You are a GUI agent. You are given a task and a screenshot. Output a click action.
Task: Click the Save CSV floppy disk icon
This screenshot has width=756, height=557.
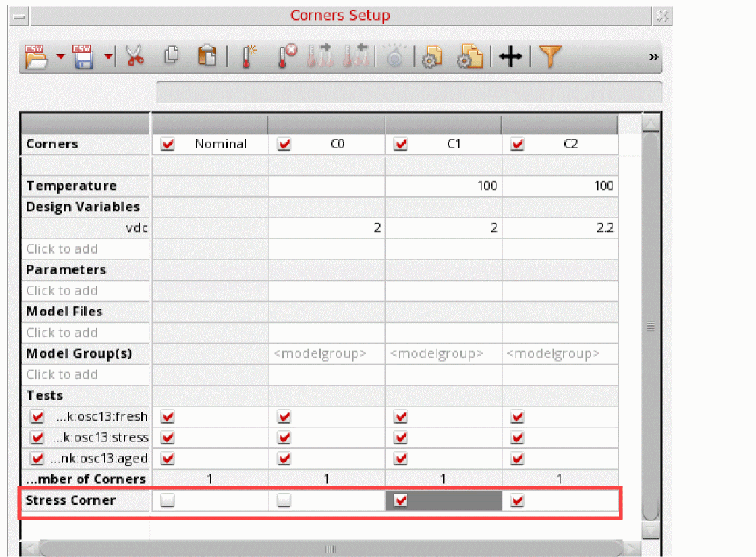pos(82,57)
